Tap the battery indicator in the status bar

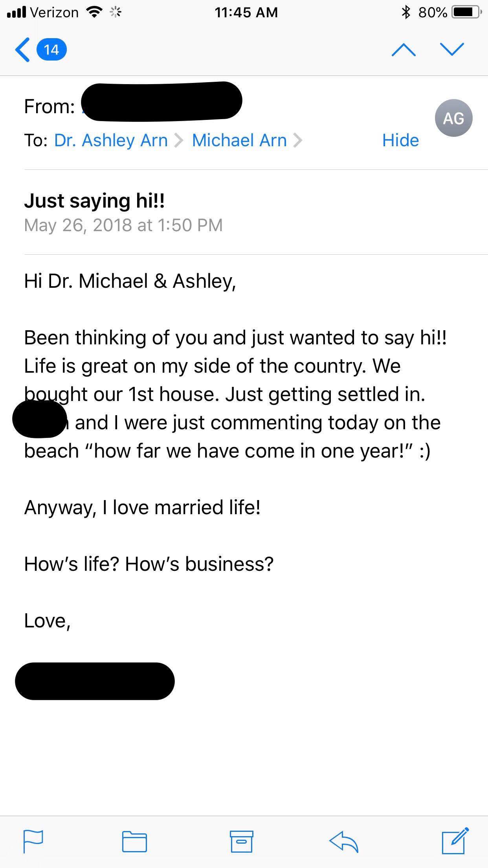point(466,13)
